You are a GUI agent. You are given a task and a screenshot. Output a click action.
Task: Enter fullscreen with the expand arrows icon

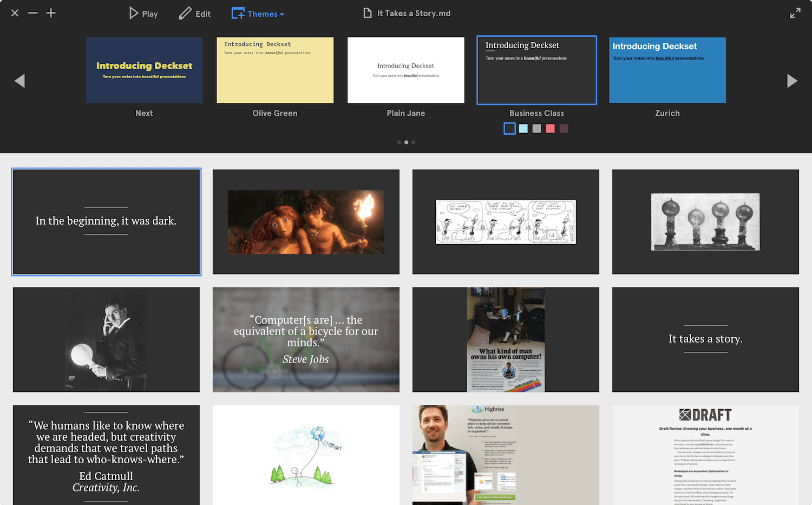pos(795,13)
